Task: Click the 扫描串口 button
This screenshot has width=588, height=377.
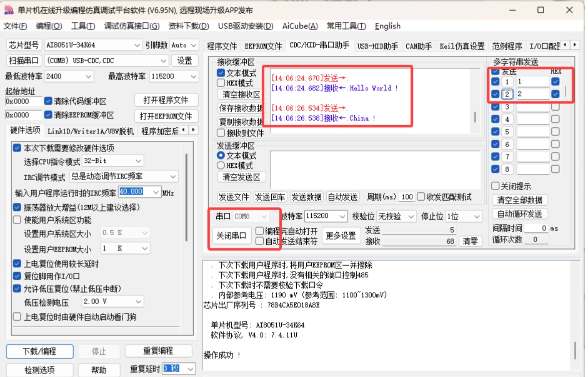Action: click(x=24, y=60)
